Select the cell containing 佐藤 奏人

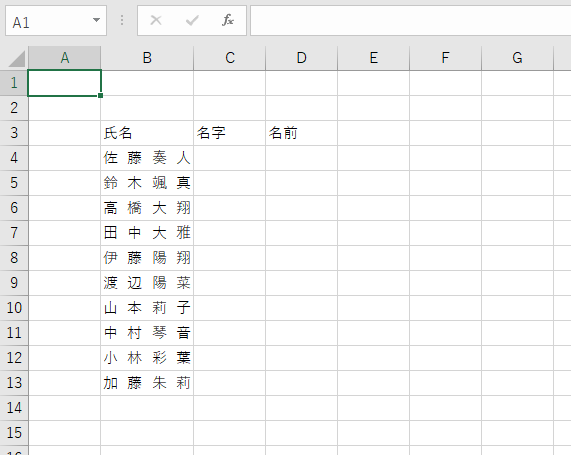147,158
